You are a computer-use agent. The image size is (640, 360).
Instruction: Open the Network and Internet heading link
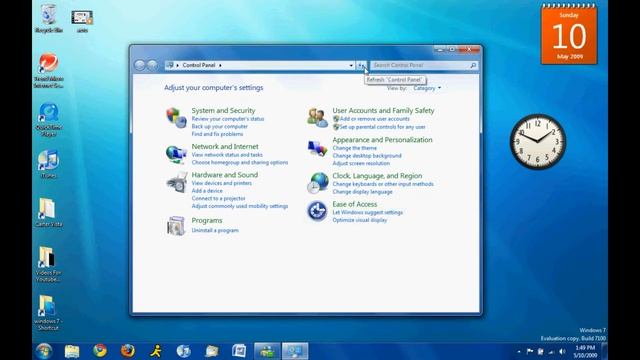point(225,147)
